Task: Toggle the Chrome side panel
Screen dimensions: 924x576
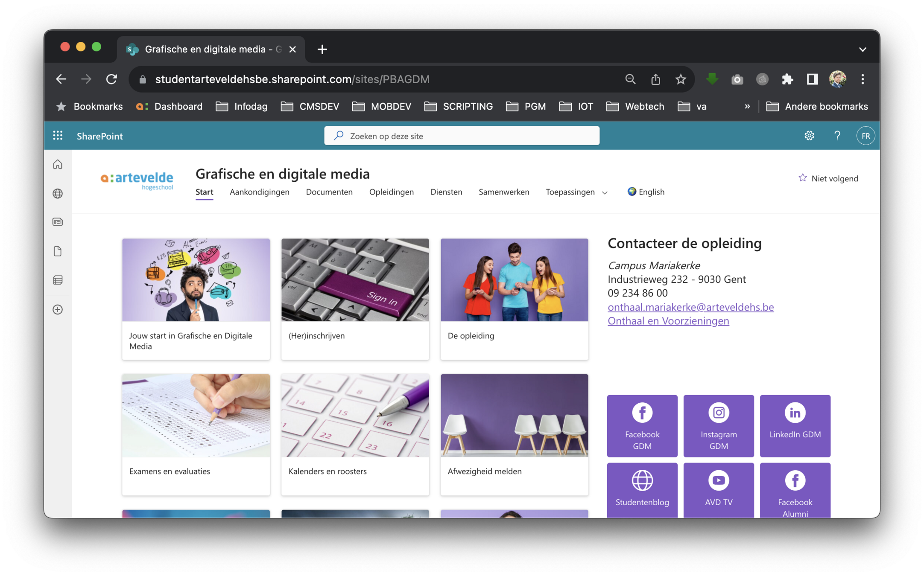Action: click(812, 79)
